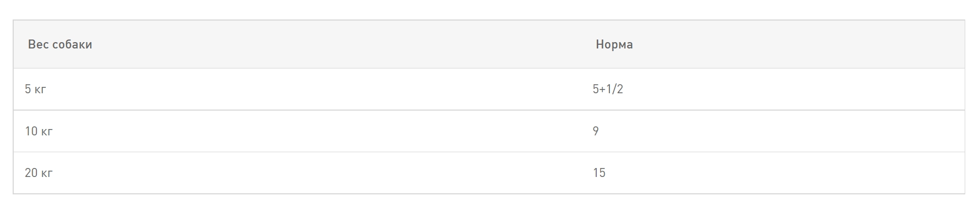Viewport: 980px width, 217px height.
Task: Click the number "10" in the weight column
Action: 31,131
